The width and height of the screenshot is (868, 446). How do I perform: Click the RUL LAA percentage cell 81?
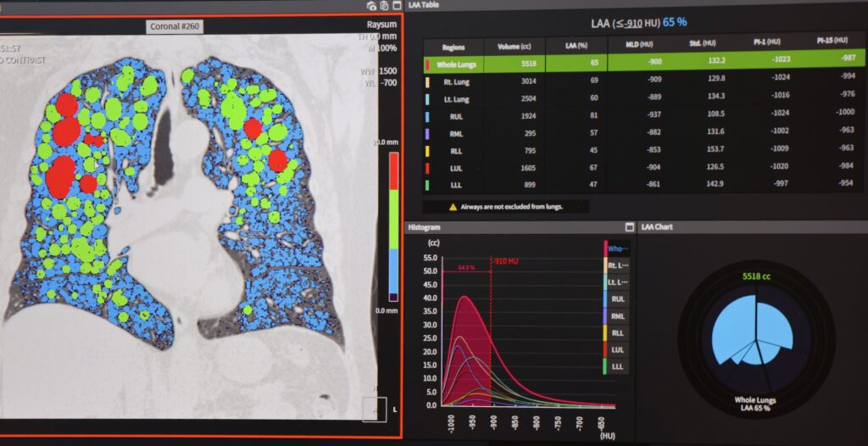[x=594, y=116]
